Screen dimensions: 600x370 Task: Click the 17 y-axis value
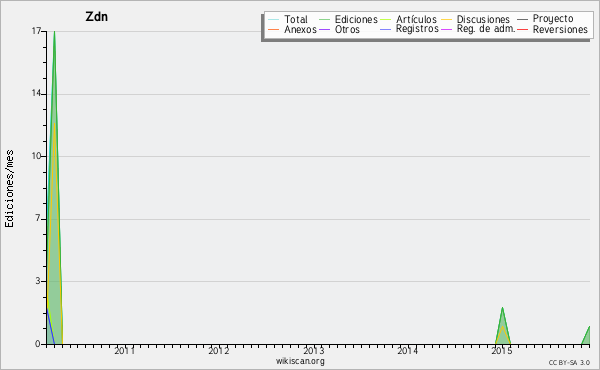click(x=36, y=31)
